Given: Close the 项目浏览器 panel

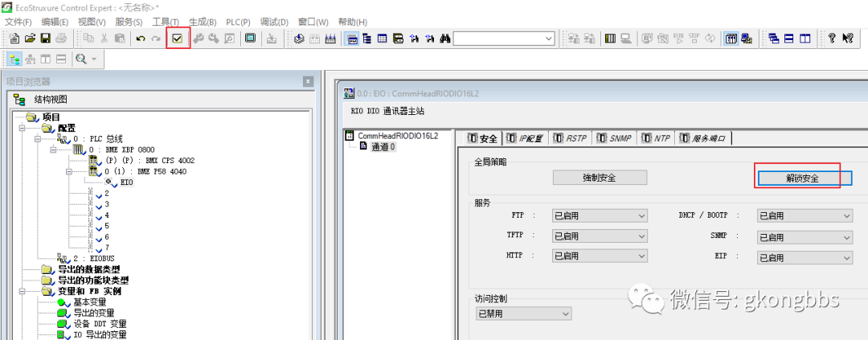Looking at the screenshot, I should (x=309, y=81).
